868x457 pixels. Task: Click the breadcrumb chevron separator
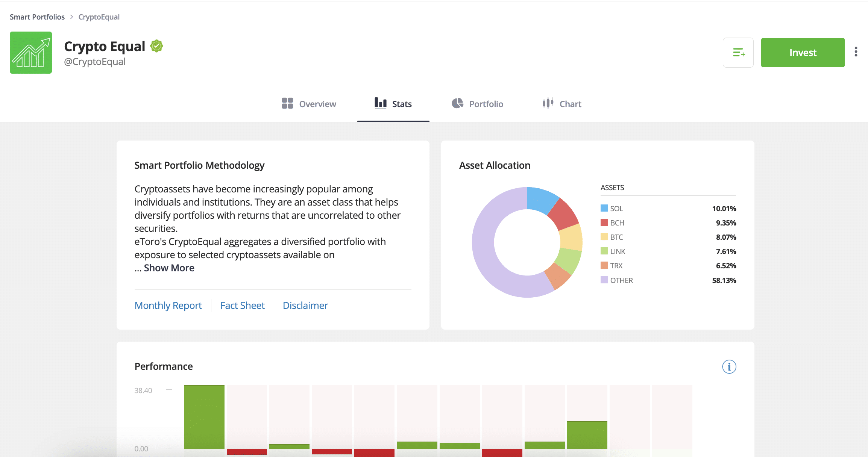(71, 17)
